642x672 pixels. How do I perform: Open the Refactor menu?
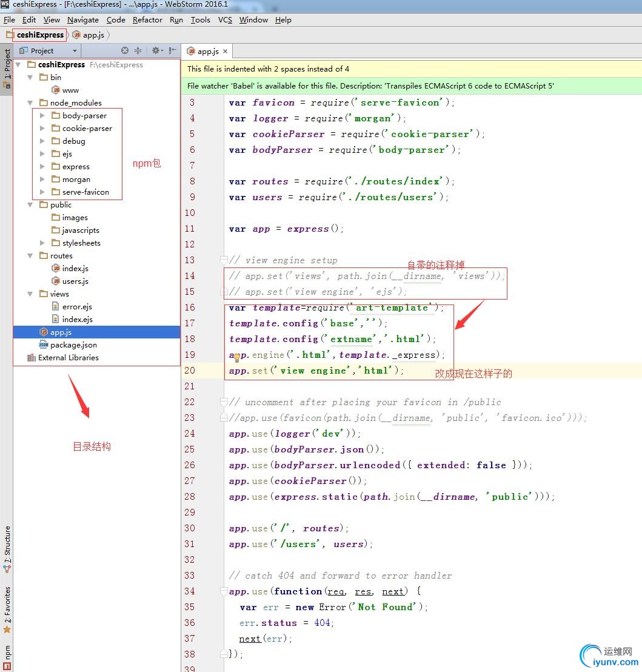(147, 20)
